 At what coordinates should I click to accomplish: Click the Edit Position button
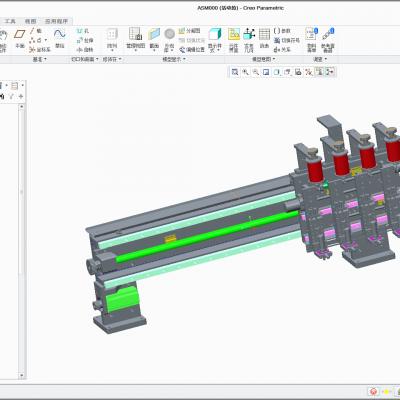tap(192, 50)
